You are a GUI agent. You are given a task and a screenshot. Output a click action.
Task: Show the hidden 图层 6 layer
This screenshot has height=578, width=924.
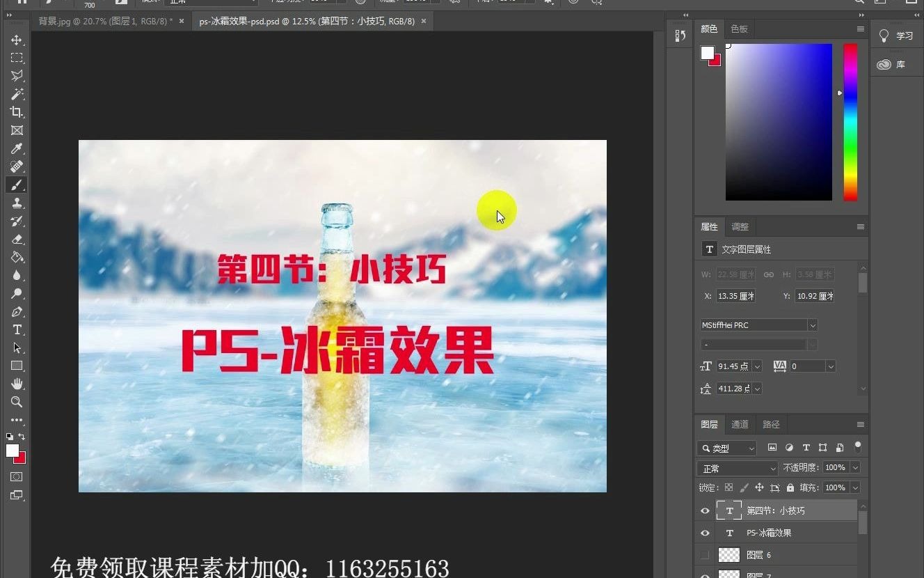(705, 554)
